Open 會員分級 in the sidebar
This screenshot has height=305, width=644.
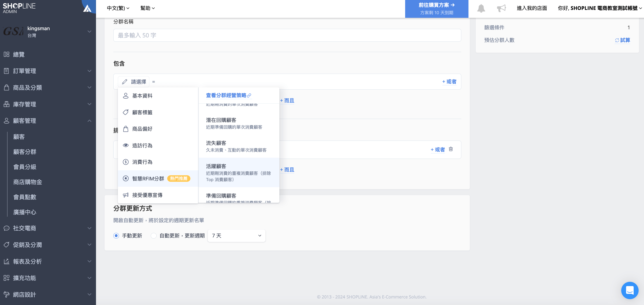[x=25, y=167]
